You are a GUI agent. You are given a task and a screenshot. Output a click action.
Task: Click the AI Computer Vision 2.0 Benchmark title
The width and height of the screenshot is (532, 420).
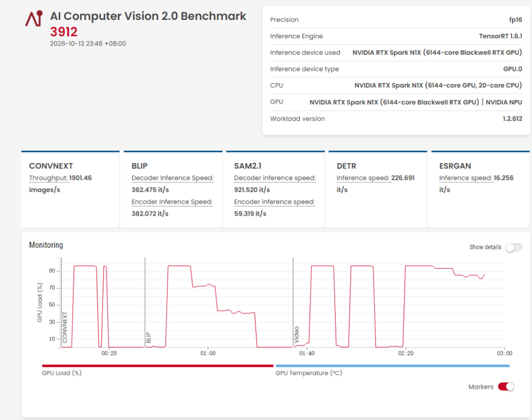tap(148, 16)
